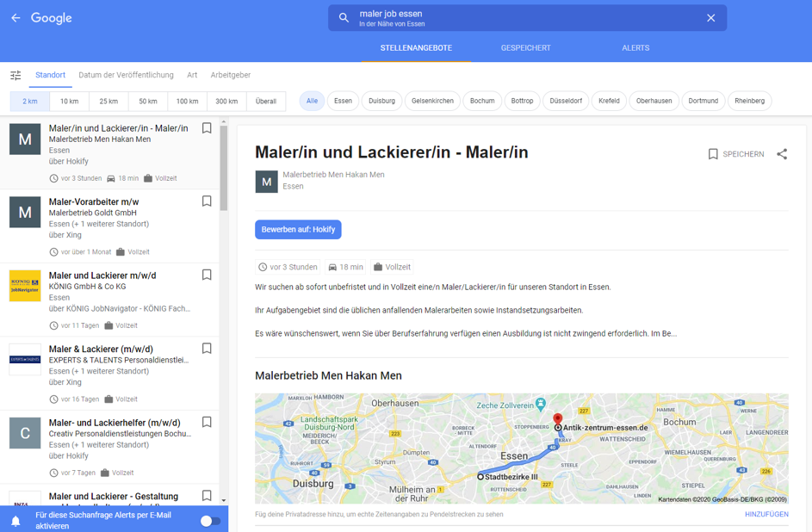This screenshot has height=532, width=812.
Task: Toggle email alerts for this search
Action: tap(211, 521)
